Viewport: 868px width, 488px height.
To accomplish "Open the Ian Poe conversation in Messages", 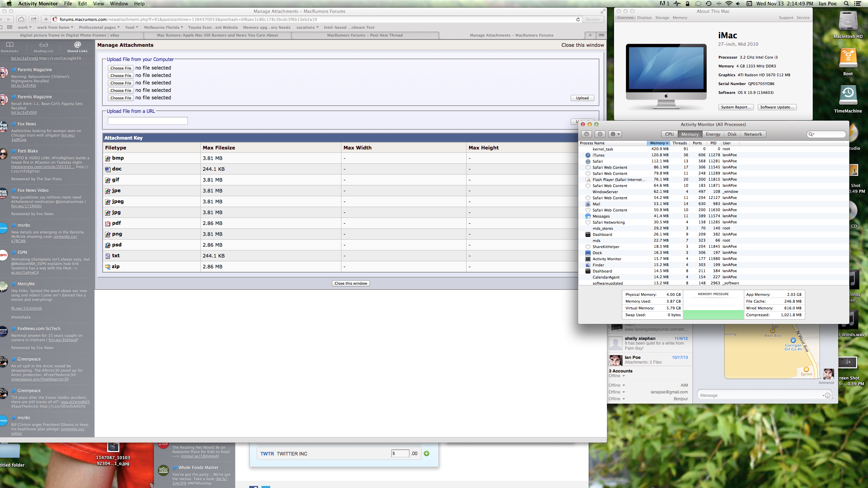I will (x=649, y=360).
